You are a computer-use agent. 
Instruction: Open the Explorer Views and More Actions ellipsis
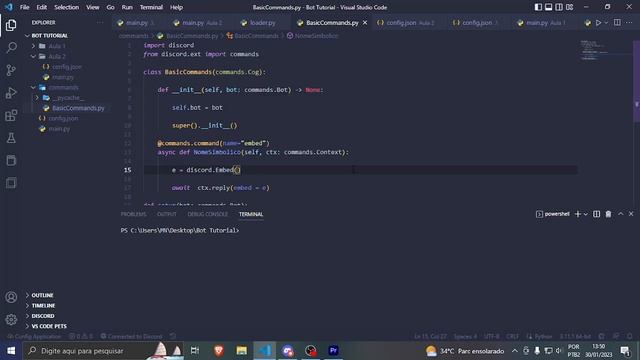coord(100,22)
